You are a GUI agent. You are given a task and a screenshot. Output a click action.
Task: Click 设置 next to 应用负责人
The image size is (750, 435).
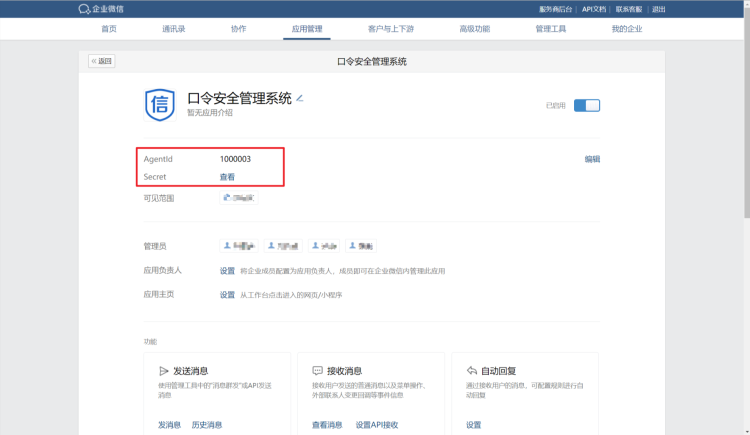227,271
